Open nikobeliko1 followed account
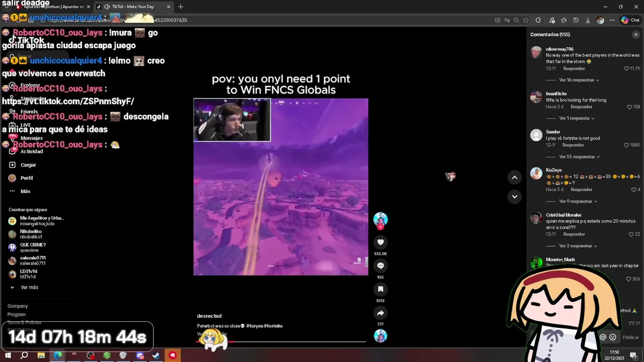The width and height of the screenshot is (644, 362). [x=25, y=234]
